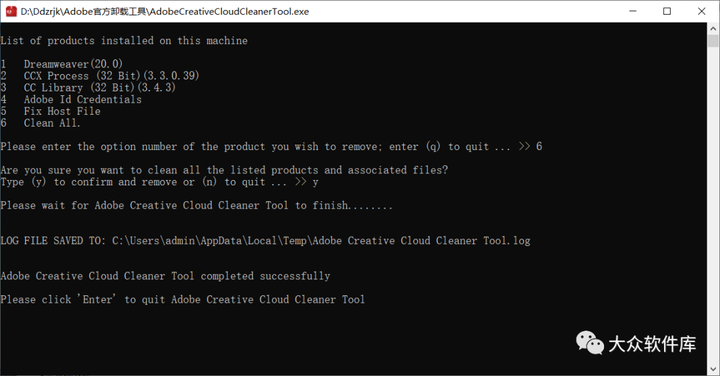720x376 pixels.
Task: Click the 大众软件库 watermark text
Action: [x=652, y=344]
